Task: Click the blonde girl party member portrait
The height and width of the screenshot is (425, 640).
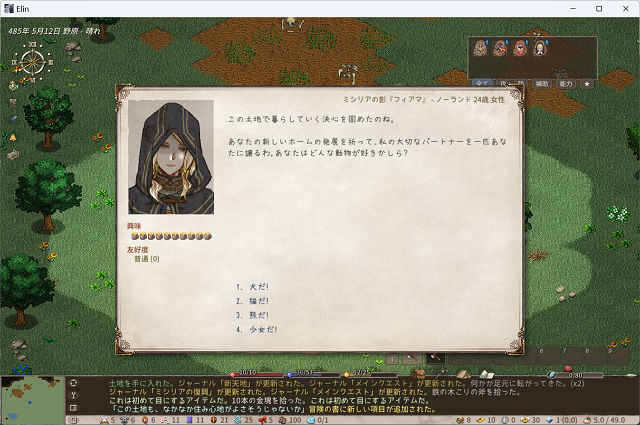Action: click(540, 48)
